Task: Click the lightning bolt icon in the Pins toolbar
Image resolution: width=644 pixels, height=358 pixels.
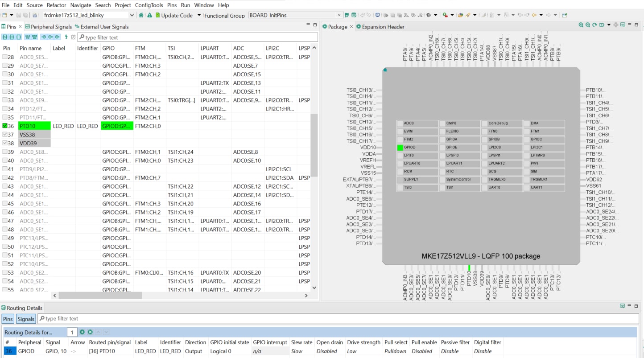Action: coord(66,37)
